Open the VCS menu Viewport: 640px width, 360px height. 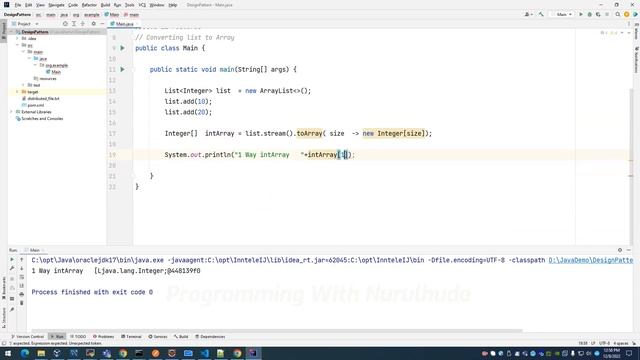point(142,5)
